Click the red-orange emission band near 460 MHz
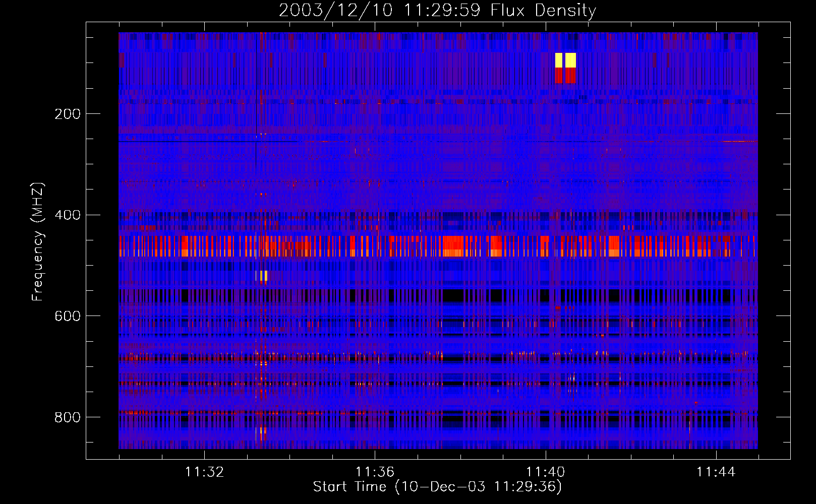Image resolution: width=816 pixels, height=504 pixels. [x=438, y=246]
